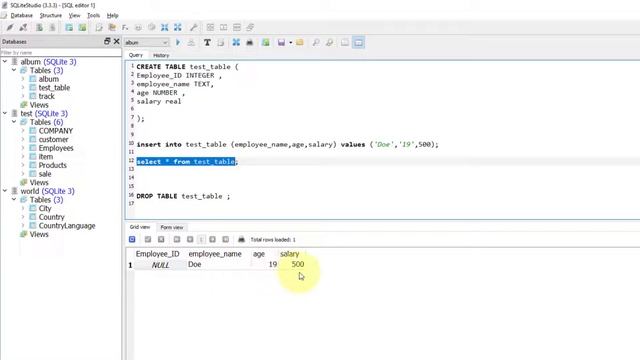
Task: Go to first page of results
Action: pyautogui.click(x=177, y=240)
